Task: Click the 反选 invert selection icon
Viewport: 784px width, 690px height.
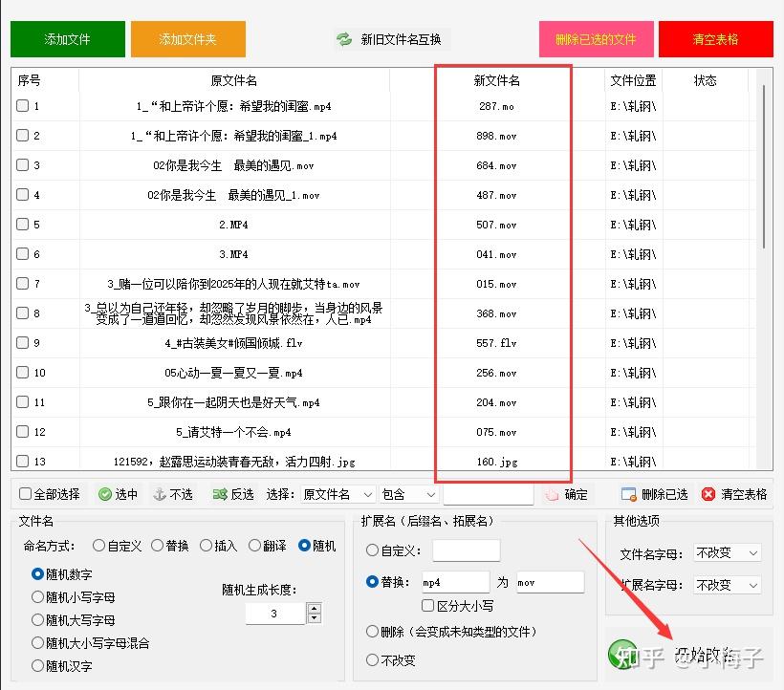Action: [220, 494]
